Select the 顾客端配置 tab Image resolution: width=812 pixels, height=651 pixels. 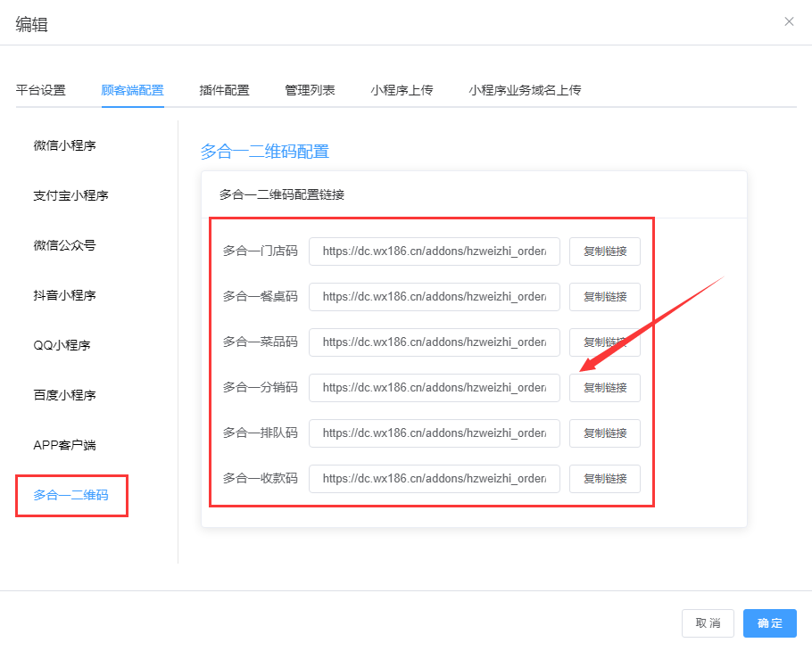(133, 90)
